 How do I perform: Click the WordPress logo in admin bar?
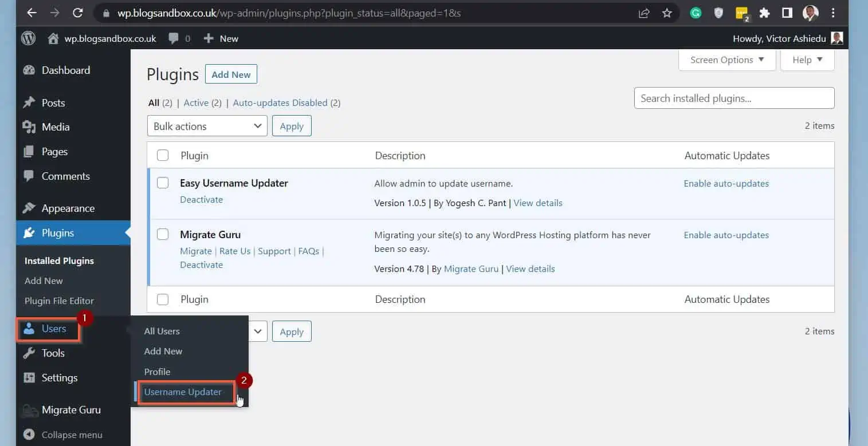pos(28,38)
